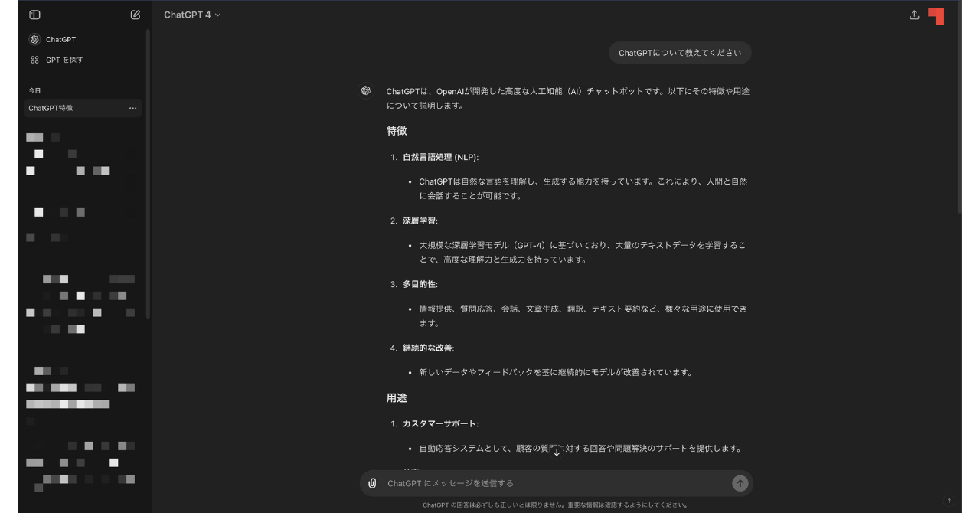This screenshot has width=980, height=513.
Task: Expand the ChatGPT 4 model dropdown
Action: coord(191,15)
